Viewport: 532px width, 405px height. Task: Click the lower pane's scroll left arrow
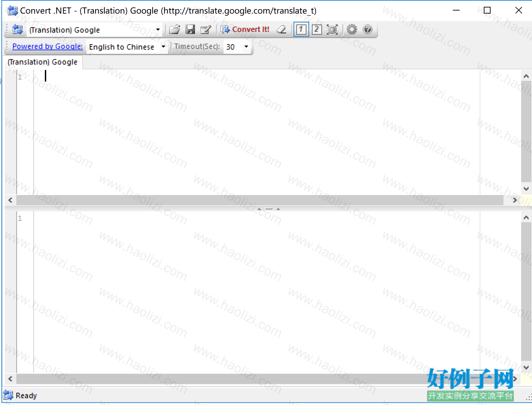[11, 378]
